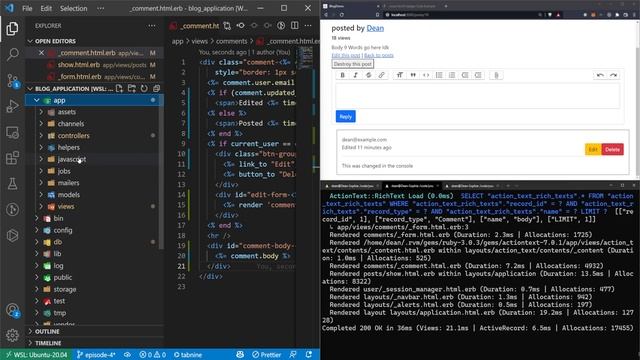This screenshot has width=640, height=360.
Task: Insert link in the comment editor
Action: point(381,75)
